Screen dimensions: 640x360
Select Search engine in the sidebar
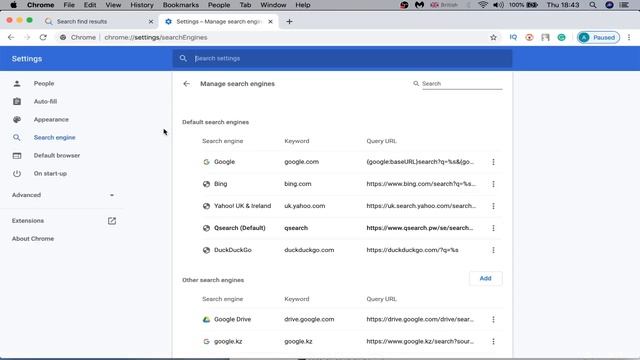tap(54, 138)
